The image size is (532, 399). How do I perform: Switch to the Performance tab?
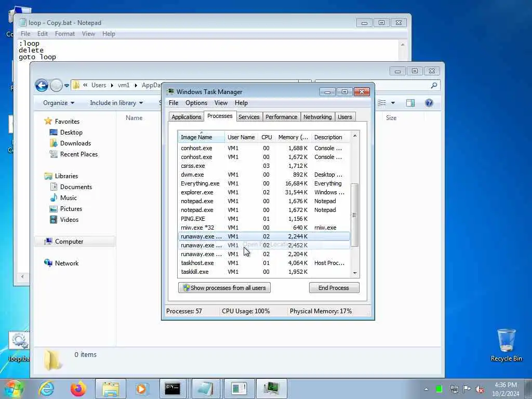281,117
